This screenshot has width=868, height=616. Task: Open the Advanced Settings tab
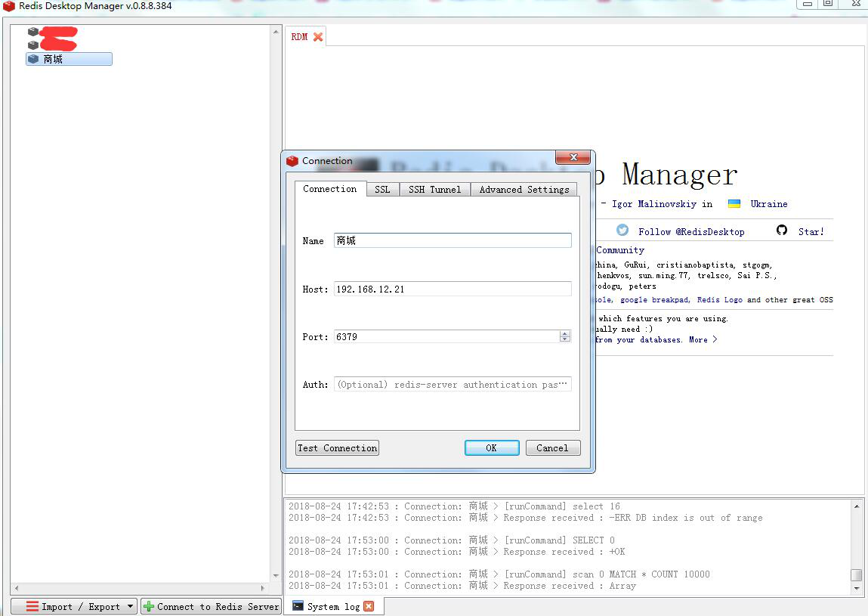tap(524, 190)
